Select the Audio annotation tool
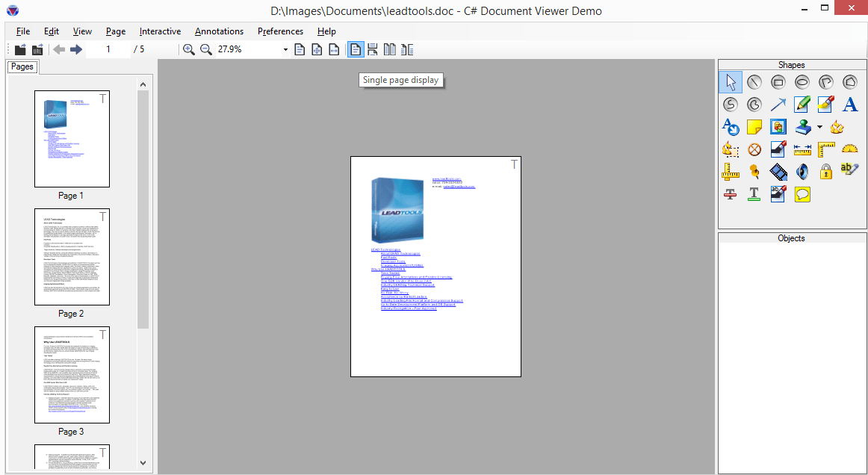This screenshot has width=868, height=475. click(x=802, y=171)
